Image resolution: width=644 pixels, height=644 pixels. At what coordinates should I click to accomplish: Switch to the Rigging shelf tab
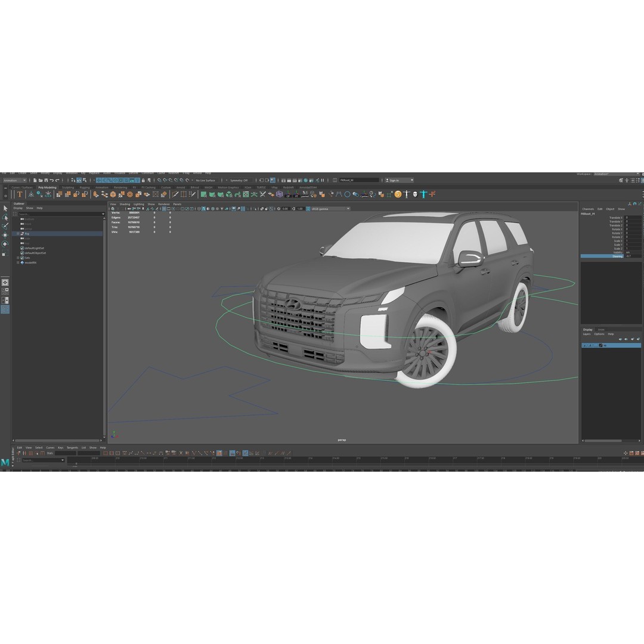point(85,187)
